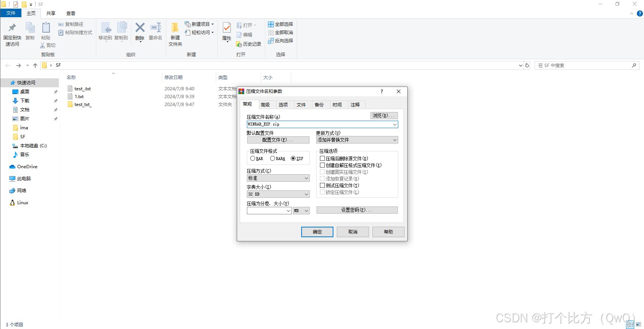
Task: Open the Advanced tab in archive dialog
Action: [x=265, y=105]
